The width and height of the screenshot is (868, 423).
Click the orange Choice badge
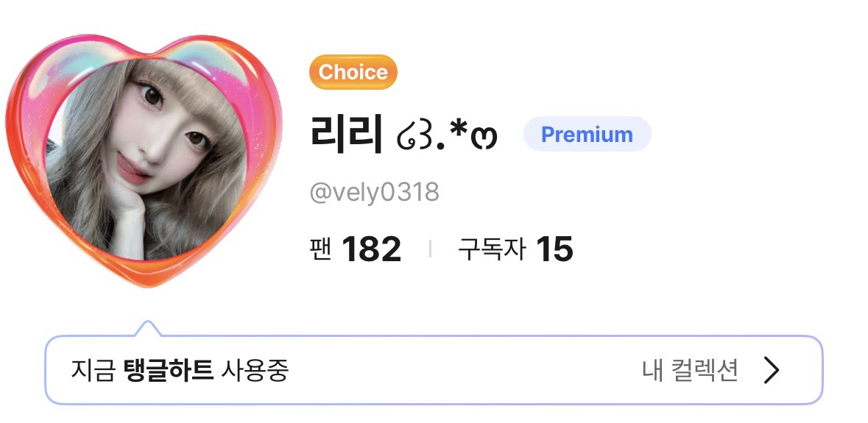click(353, 72)
